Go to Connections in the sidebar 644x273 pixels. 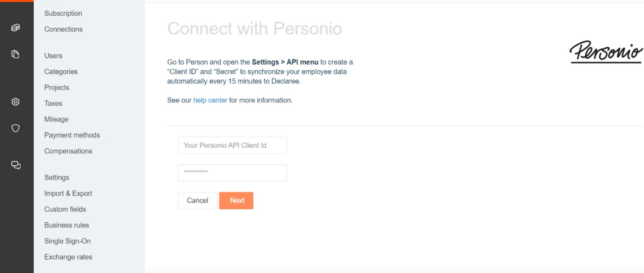pos(63,29)
